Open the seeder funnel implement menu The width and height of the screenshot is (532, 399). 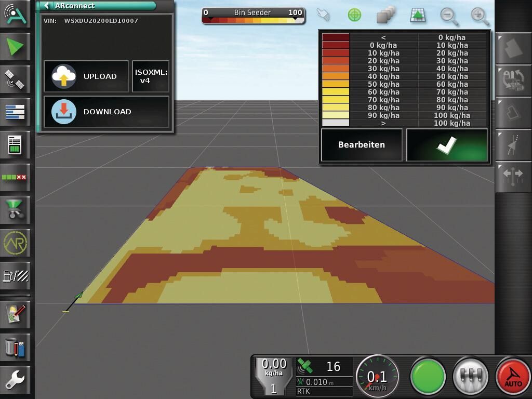click(x=16, y=210)
